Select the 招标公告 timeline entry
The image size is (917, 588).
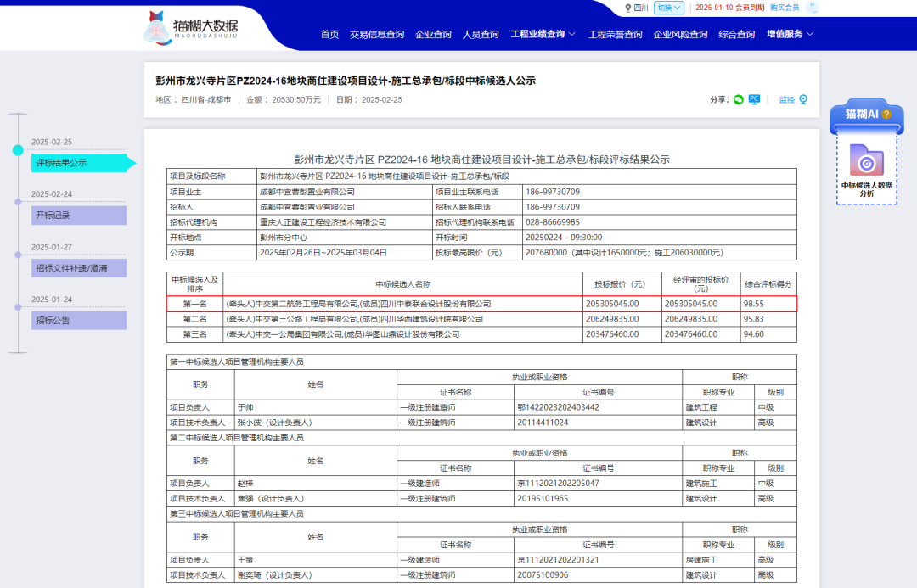click(x=78, y=321)
